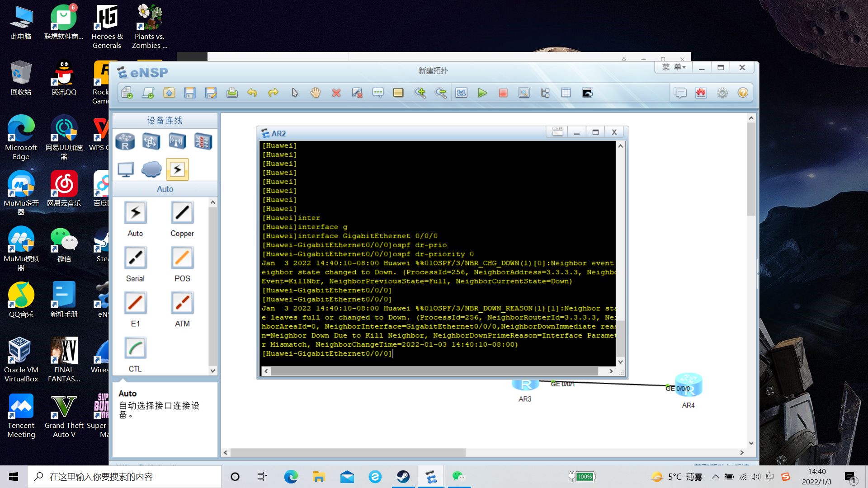Click AR2 terminal scrollbar down arrow

click(621, 361)
